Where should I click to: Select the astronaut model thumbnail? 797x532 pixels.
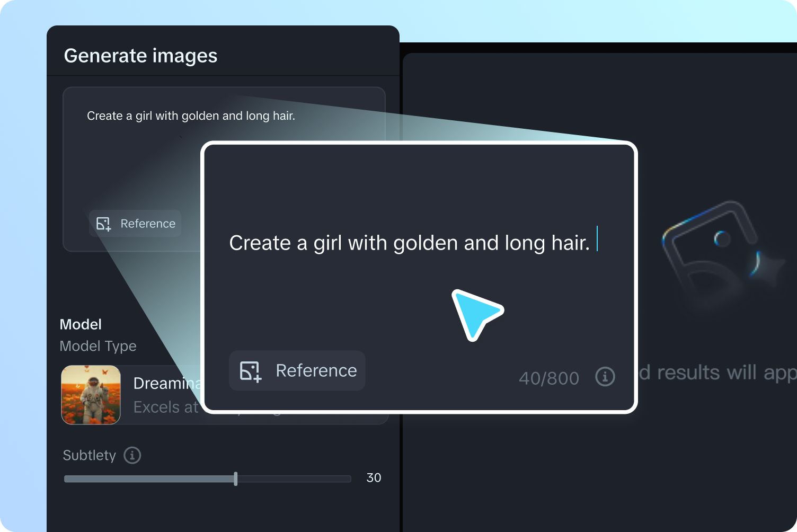91,395
